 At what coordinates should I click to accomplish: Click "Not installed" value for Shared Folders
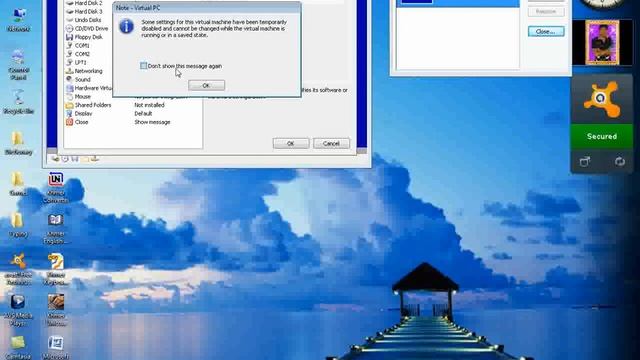(x=149, y=105)
